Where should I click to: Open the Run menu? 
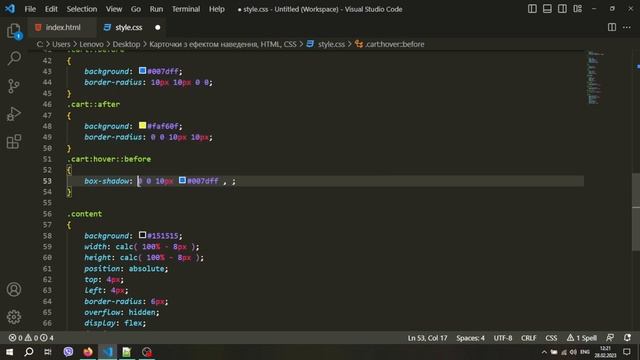tap(156, 9)
